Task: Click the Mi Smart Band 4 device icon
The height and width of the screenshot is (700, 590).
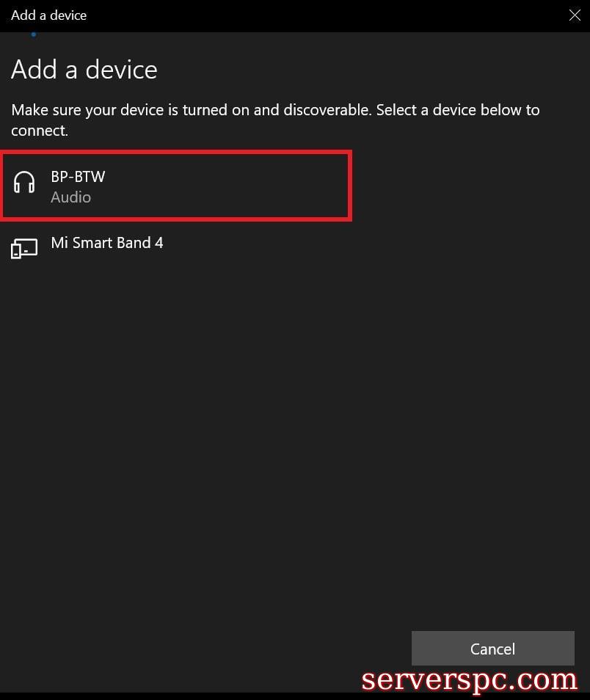Action: point(24,249)
